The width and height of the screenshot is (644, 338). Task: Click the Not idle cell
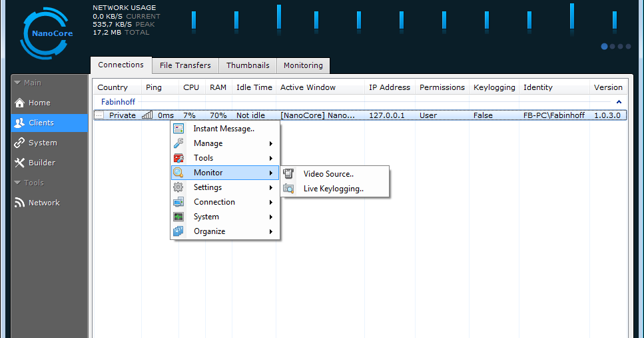[250, 115]
